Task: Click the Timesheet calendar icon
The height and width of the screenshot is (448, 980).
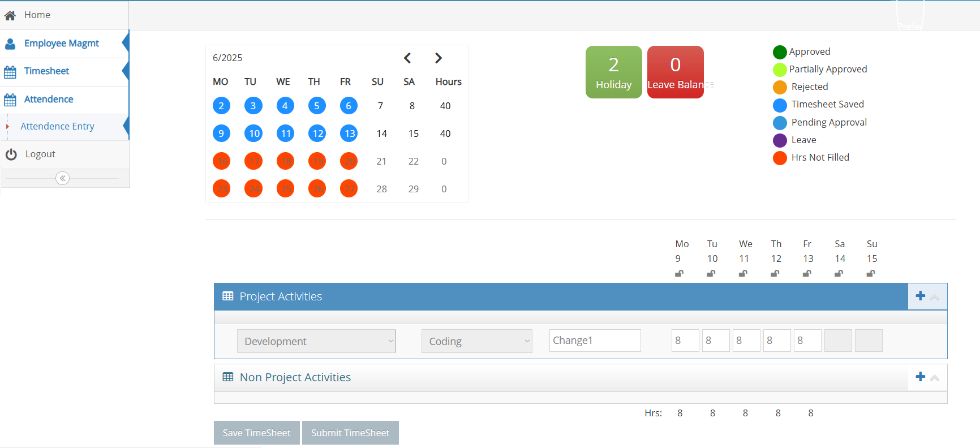Action: coord(10,72)
